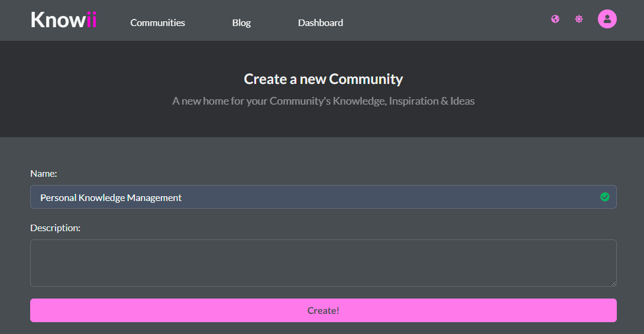Open the Communities navigation item

pos(158,23)
